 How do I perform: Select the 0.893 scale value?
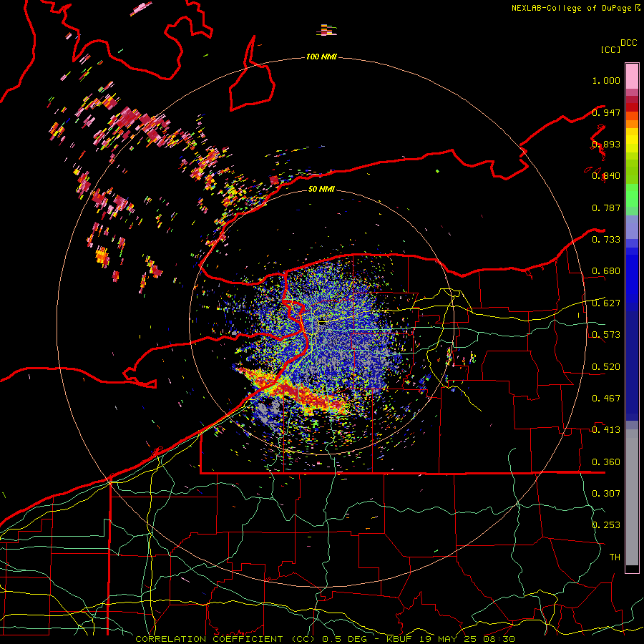[x=606, y=145]
